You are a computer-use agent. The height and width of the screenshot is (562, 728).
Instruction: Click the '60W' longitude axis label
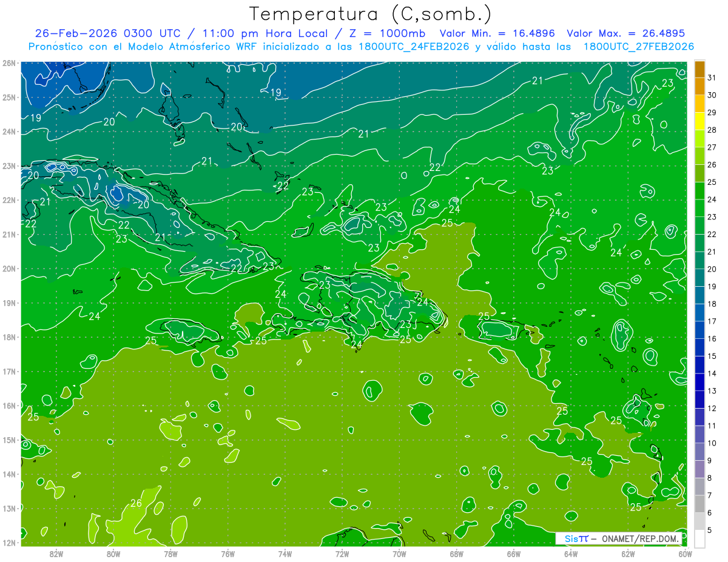685,553
